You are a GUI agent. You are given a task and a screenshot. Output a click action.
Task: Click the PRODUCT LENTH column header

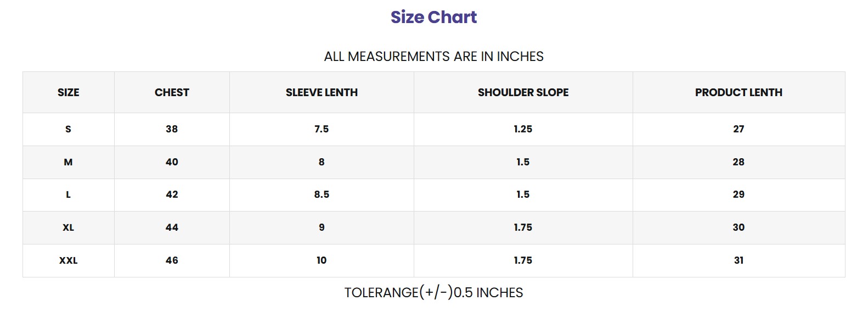pos(739,92)
